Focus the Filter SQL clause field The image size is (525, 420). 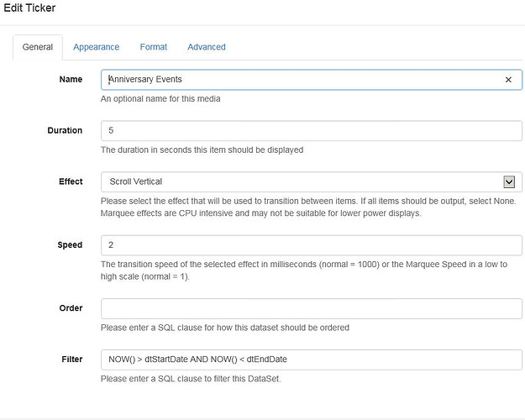(x=312, y=360)
